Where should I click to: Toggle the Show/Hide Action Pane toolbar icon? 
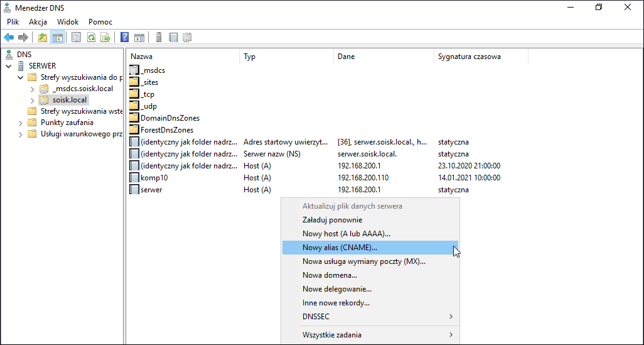[139, 38]
